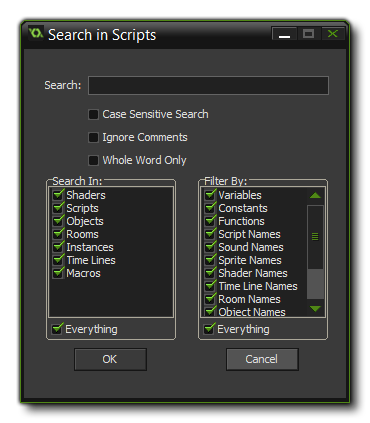The width and height of the screenshot is (370, 423).
Task: Click the scroll up arrow in Filter By list
Action: point(315,195)
